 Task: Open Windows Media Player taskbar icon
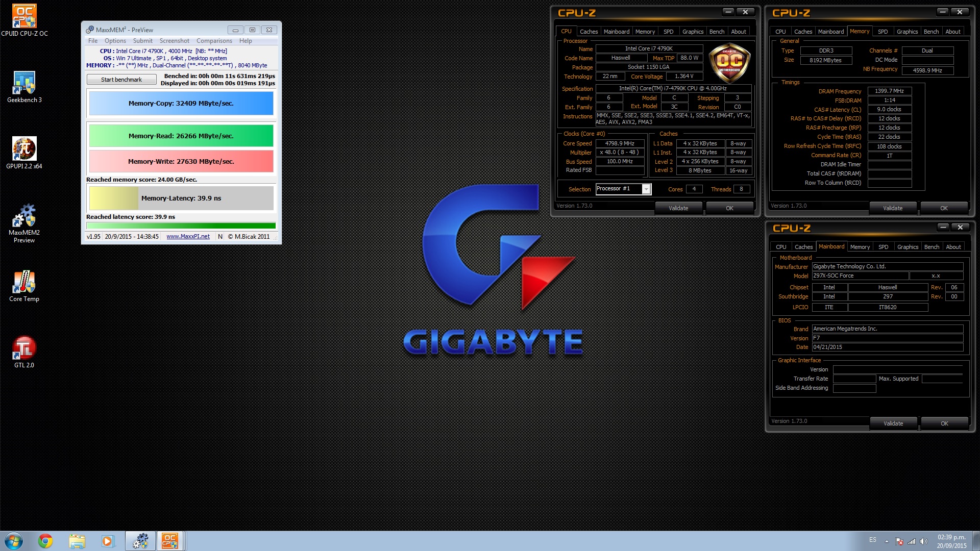pyautogui.click(x=108, y=541)
